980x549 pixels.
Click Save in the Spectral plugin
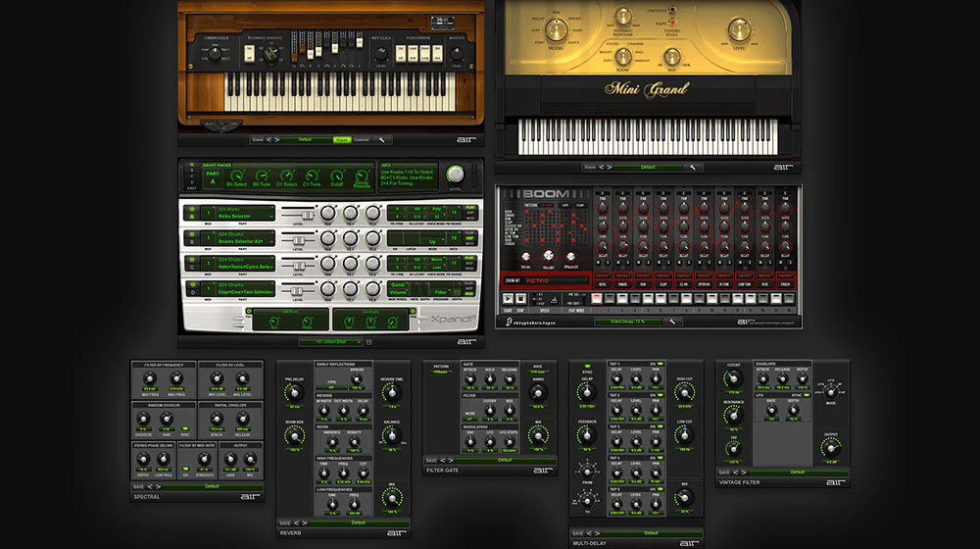point(139,486)
